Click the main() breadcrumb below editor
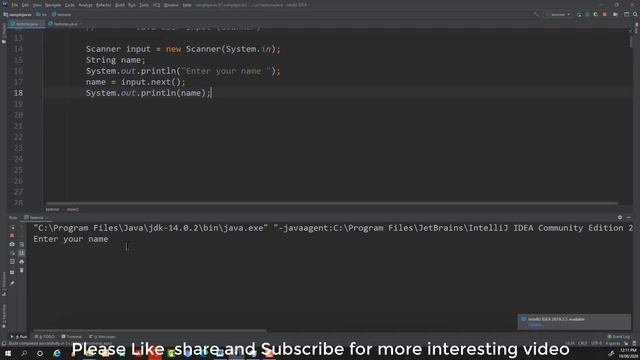Viewport: 640px width, 360px height. (73, 209)
